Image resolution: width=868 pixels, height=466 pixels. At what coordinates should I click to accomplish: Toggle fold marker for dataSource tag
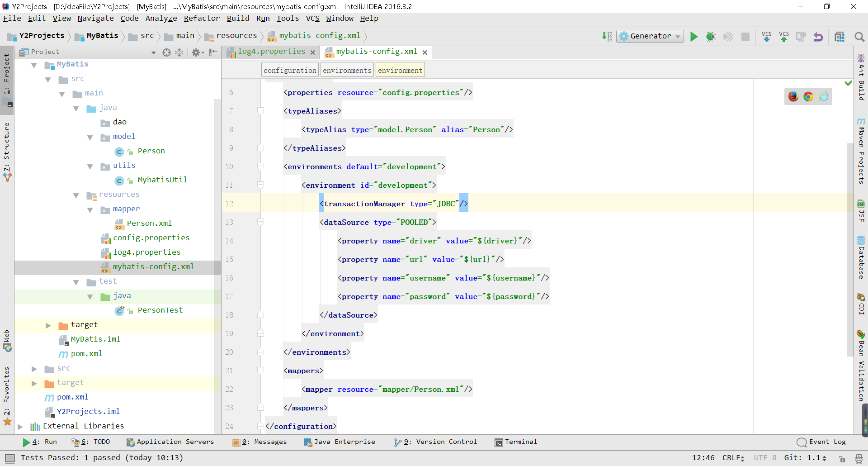point(260,222)
